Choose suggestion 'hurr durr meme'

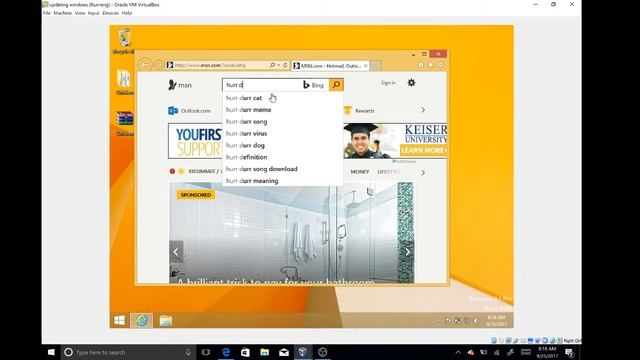282,110
